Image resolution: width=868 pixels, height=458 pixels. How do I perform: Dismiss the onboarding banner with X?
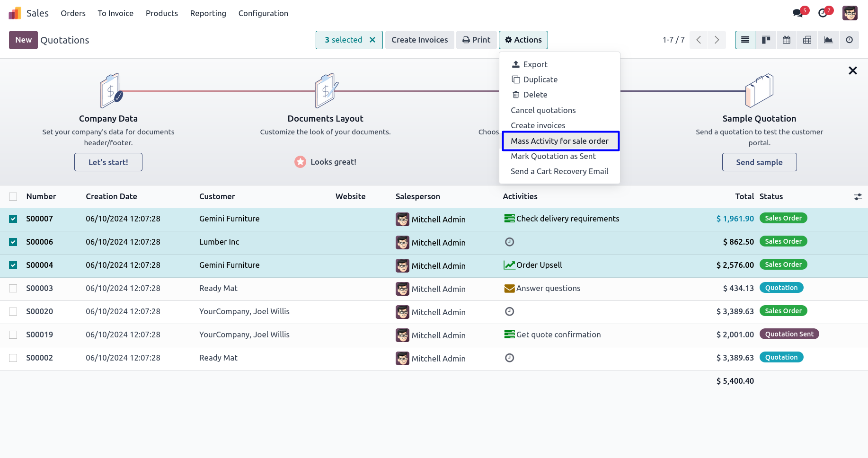pyautogui.click(x=852, y=70)
